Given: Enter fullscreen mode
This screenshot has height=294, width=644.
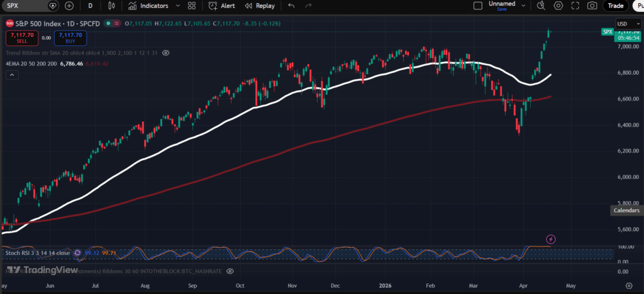Looking at the screenshot, I should coord(575,6).
